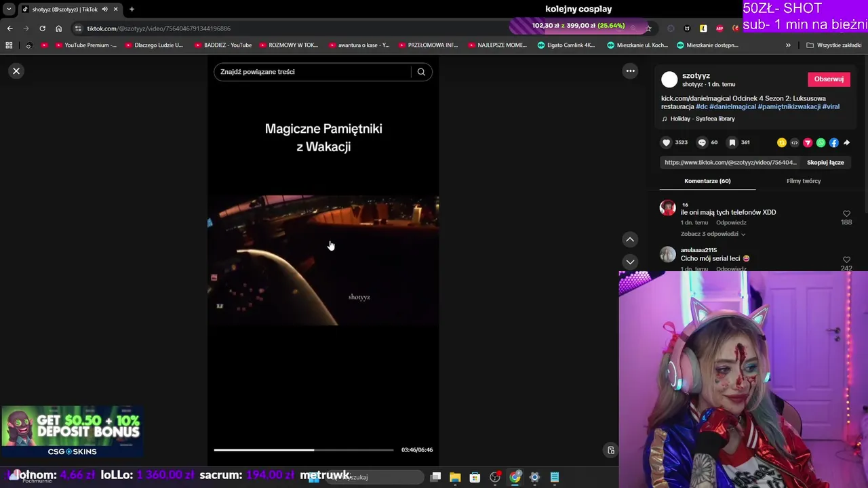
Task: Switch to Filmy twórcy tab
Action: [804, 181]
